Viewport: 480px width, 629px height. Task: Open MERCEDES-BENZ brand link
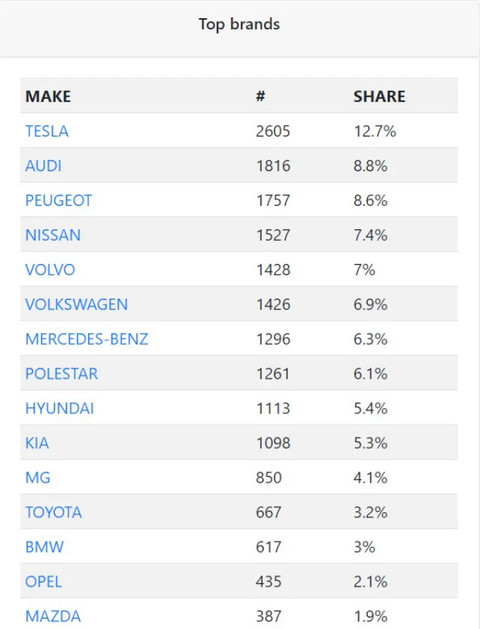87,339
